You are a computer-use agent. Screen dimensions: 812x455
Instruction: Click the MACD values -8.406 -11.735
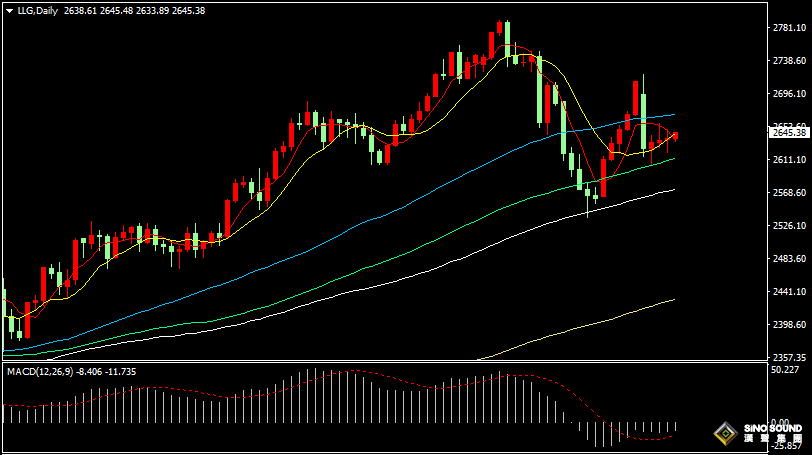coord(106,372)
